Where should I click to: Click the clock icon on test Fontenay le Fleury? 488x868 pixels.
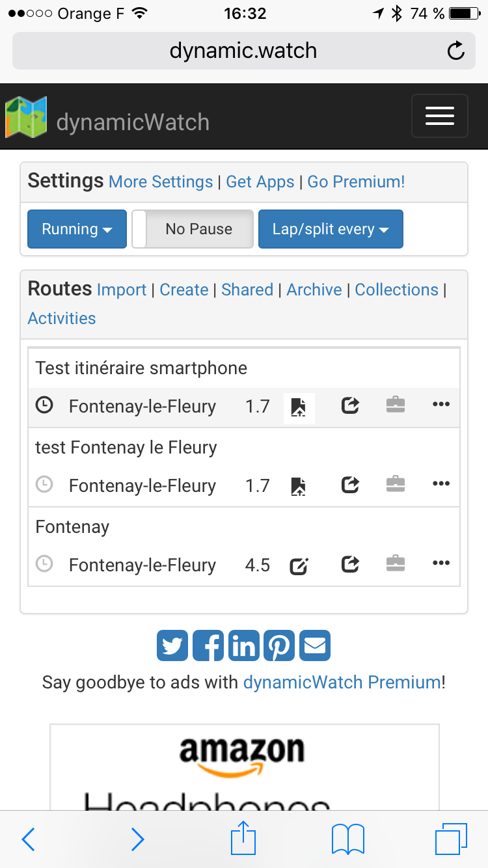tap(44, 485)
